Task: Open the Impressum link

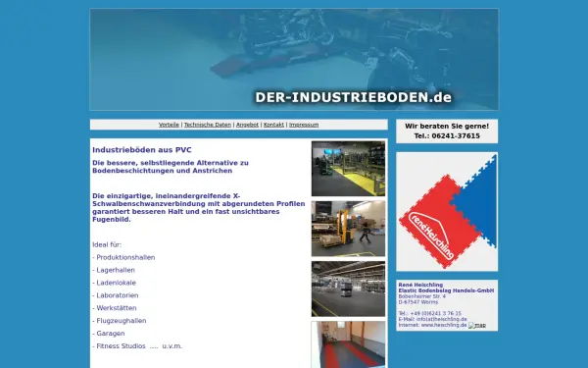Action: click(x=304, y=125)
